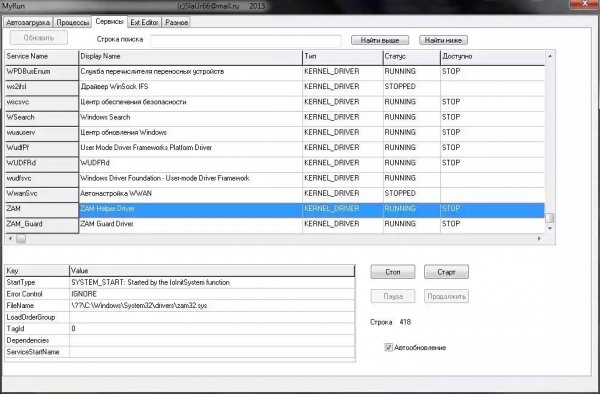
Task: Select the wuauserv service row
Action: click(275, 133)
